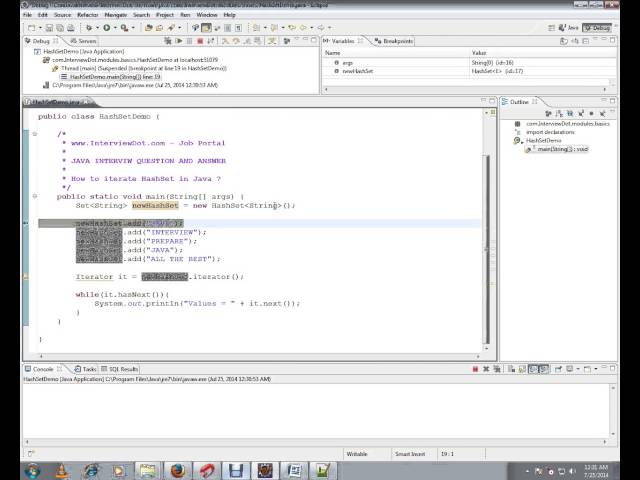Select the Debug perspective button

pos(597,28)
